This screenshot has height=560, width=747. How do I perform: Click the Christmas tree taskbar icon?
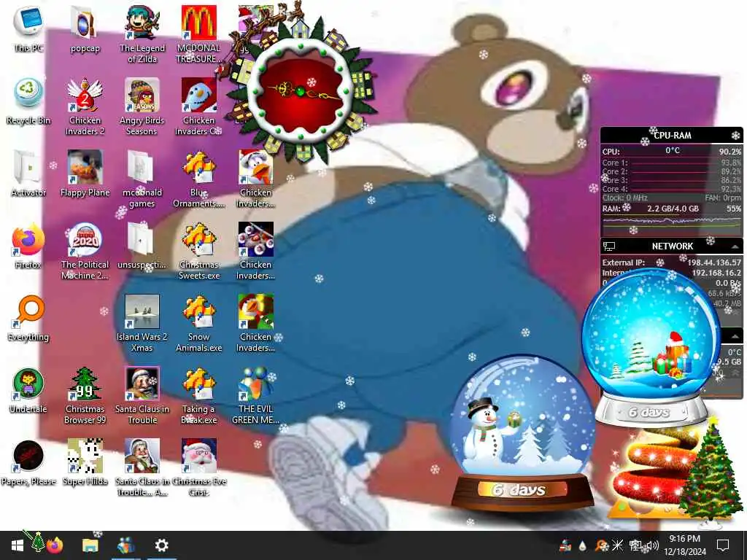(x=37, y=542)
